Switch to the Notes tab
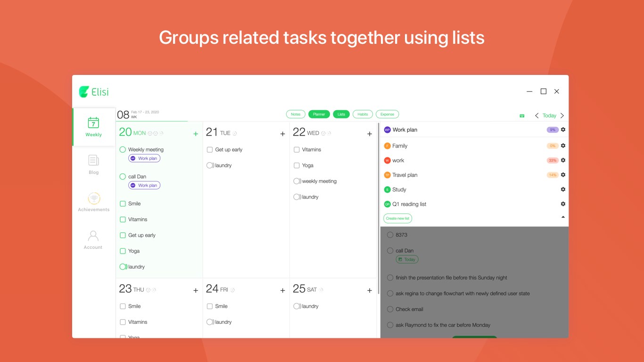 click(296, 114)
